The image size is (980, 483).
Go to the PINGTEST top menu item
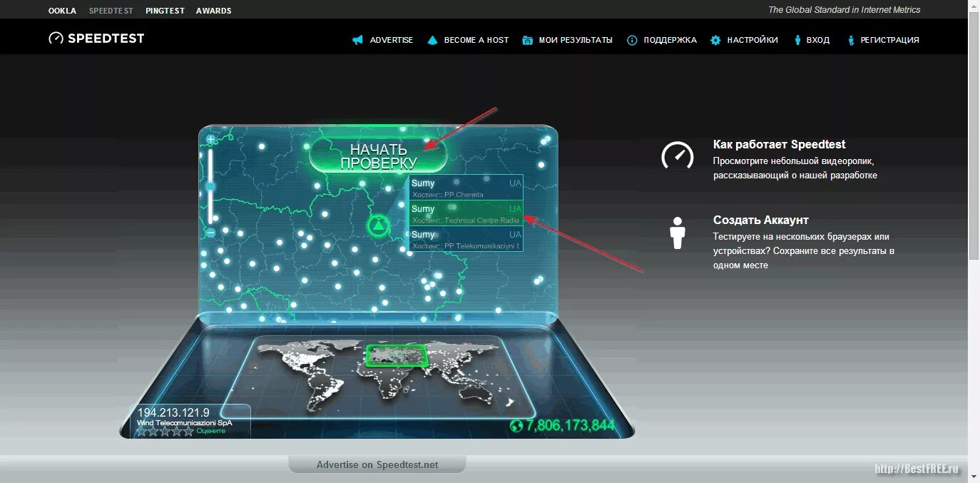[165, 11]
